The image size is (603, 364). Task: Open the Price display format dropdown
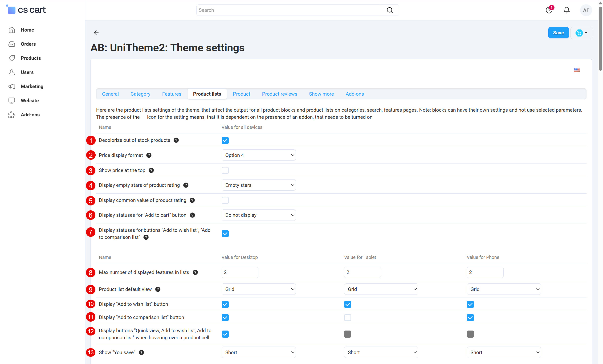point(258,155)
